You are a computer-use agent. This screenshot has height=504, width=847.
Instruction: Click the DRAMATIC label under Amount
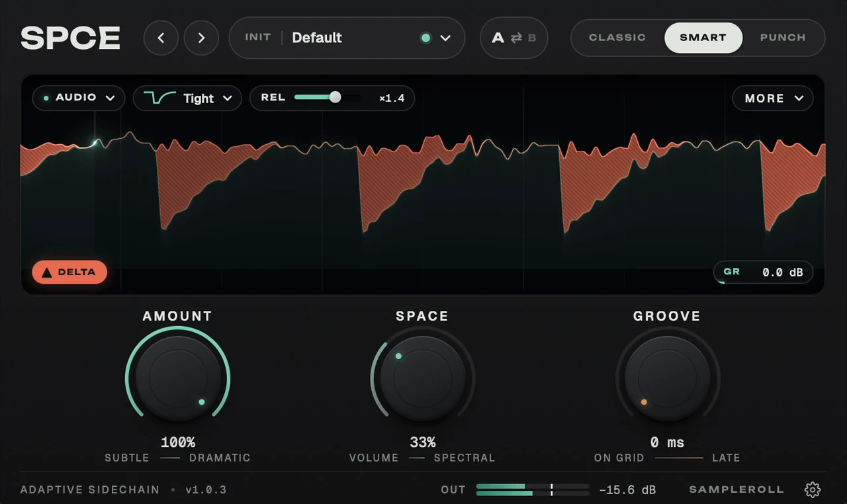click(220, 458)
